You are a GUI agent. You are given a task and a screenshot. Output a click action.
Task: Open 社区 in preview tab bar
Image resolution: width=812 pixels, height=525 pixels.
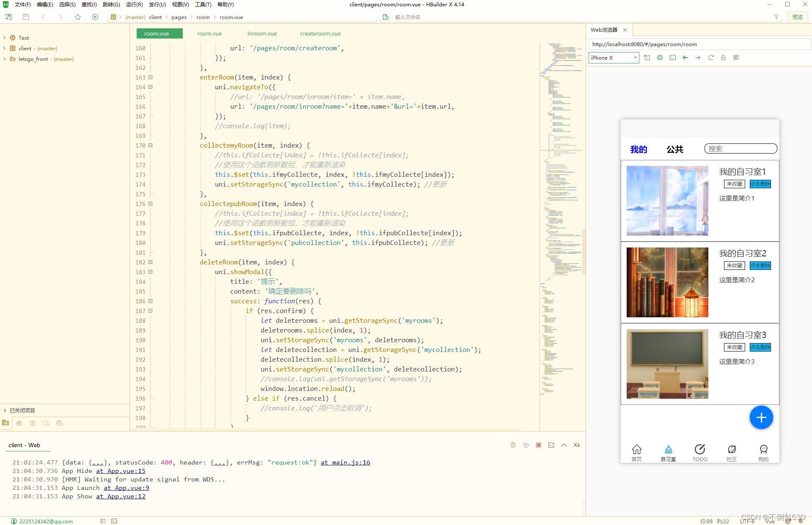(x=732, y=453)
